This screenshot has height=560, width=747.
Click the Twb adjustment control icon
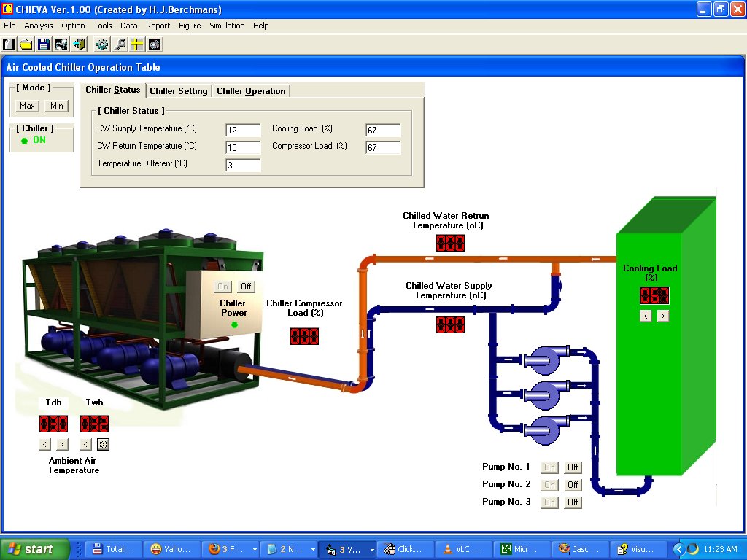tap(103, 443)
